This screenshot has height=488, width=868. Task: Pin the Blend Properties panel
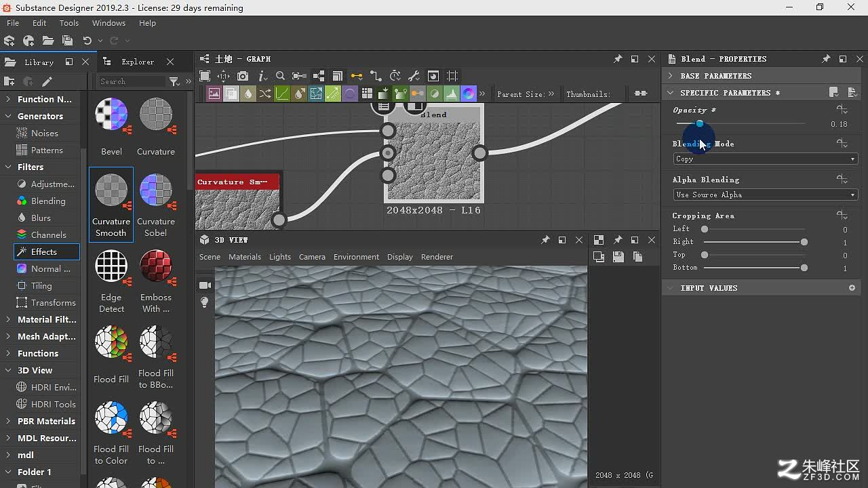(826, 59)
